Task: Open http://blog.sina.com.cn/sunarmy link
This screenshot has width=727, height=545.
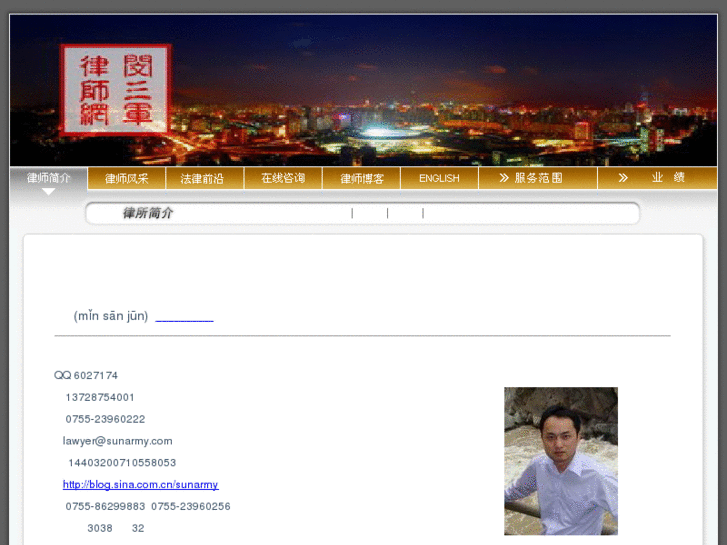Action: [x=140, y=485]
